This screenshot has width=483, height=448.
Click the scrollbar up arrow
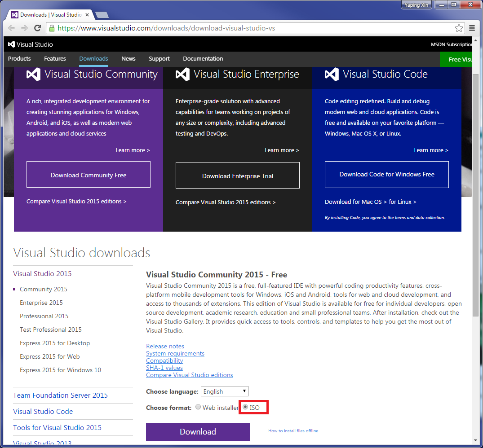(475, 40)
